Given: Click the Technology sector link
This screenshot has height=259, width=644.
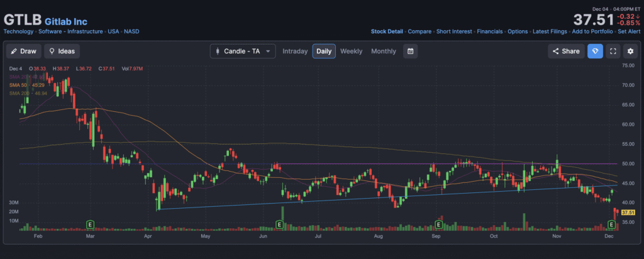Looking at the screenshot, I should pos(19,31).
